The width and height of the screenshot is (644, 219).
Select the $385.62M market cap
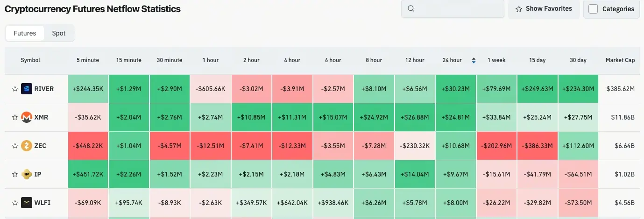[x=620, y=89]
